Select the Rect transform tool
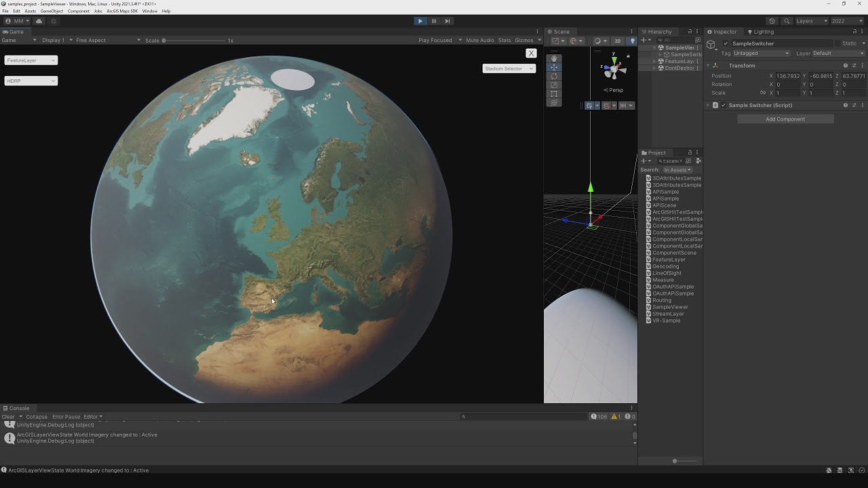The image size is (868, 488). pos(554,94)
